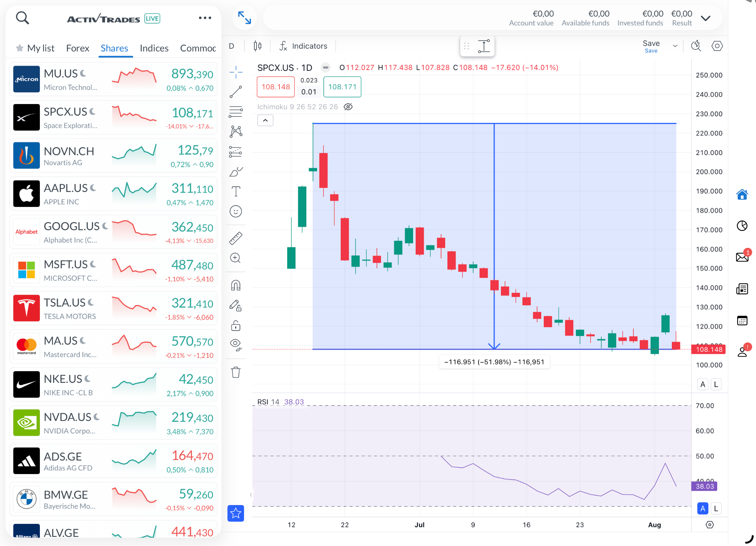The width and height of the screenshot is (756, 546).
Task: Select the SPCX.US watchlist row
Action: click(x=114, y=117)
